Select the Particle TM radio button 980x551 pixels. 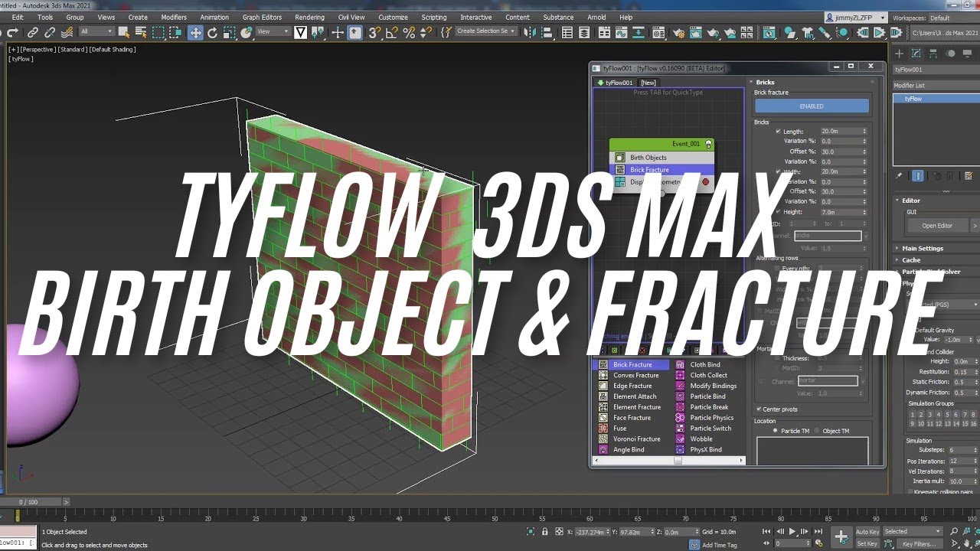tap(775, 431)
